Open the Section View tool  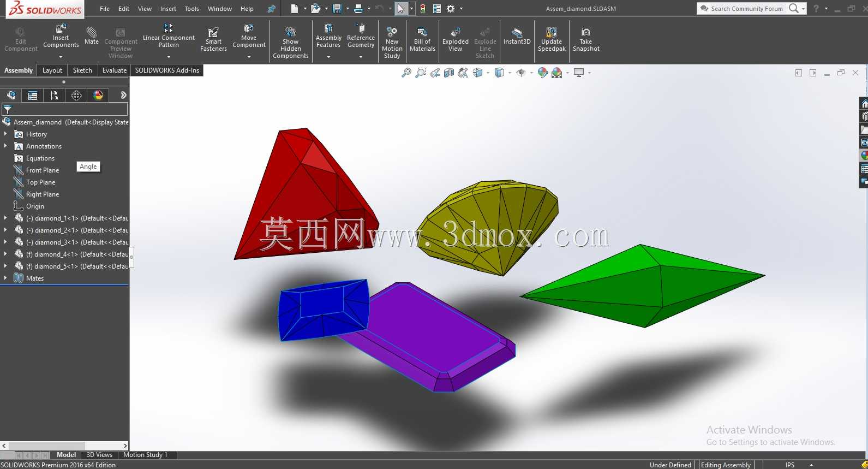(x=449, y=73)
